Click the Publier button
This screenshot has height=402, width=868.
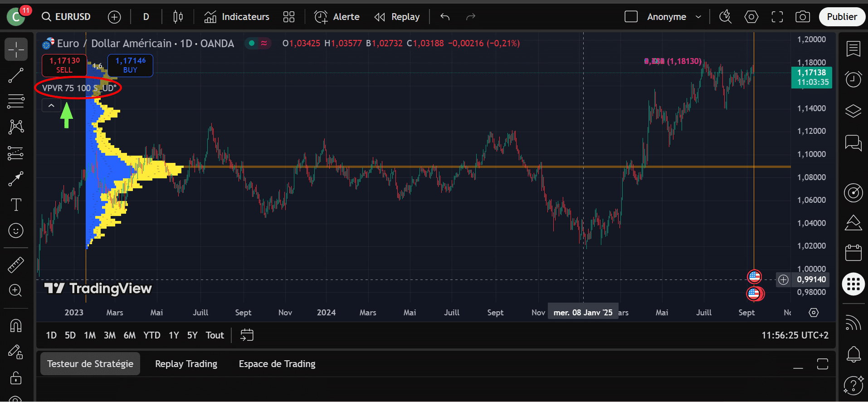(x=842, y=17)
